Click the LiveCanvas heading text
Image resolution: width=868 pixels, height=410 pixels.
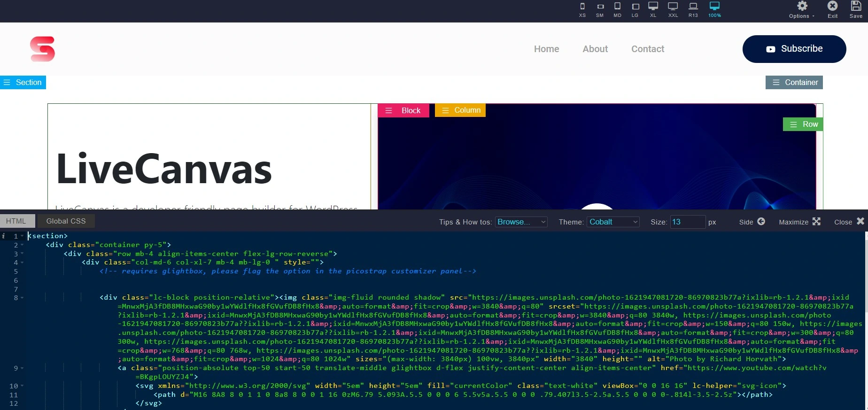point(164,169)
